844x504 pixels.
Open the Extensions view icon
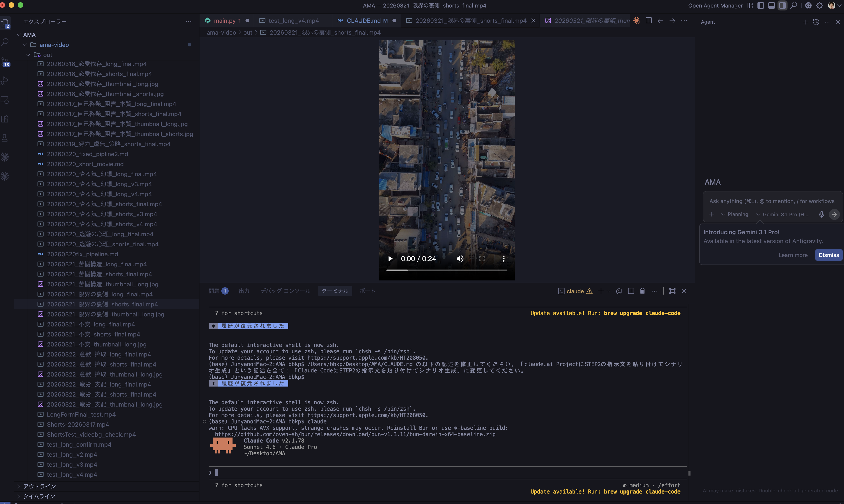[5, 119]
